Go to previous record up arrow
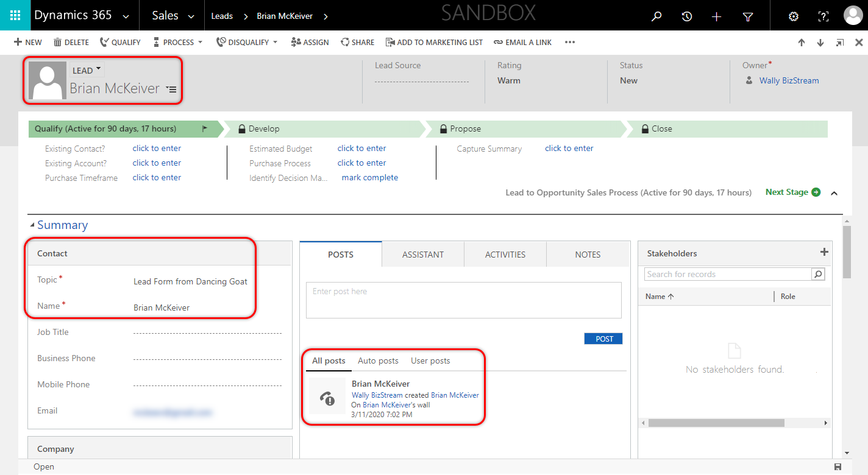 click(x=802, y=43)
